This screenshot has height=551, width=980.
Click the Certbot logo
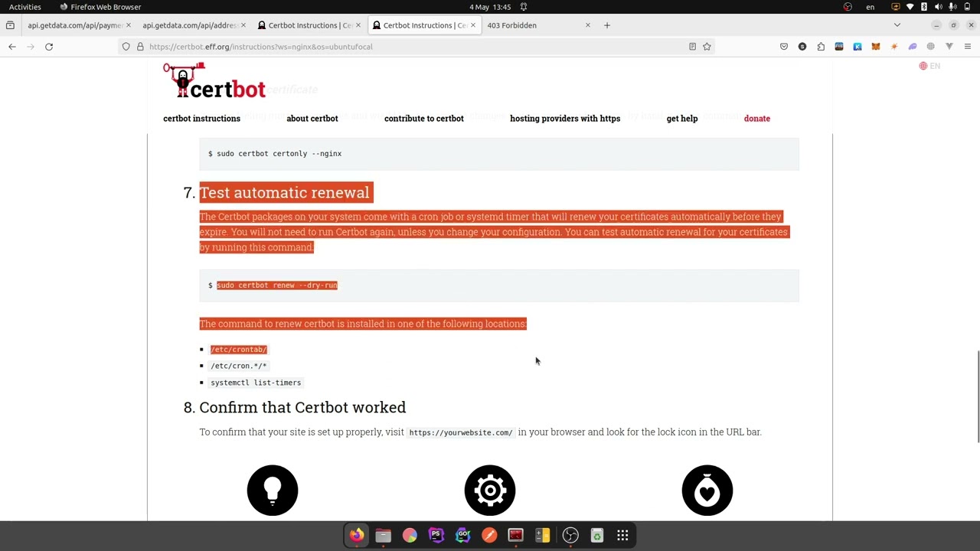click(214, 81)
